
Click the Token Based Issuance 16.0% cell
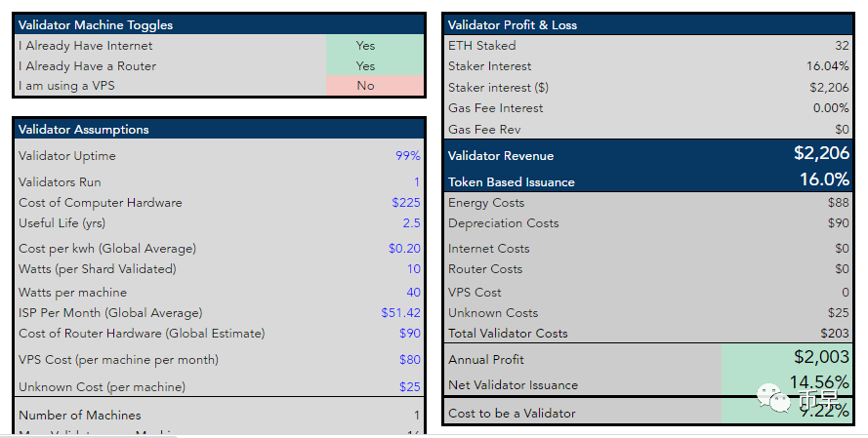pyautogui.click(x=824, y=180)
